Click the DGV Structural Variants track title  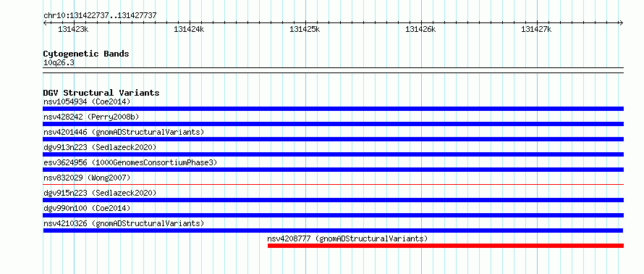tap(101, 93)
